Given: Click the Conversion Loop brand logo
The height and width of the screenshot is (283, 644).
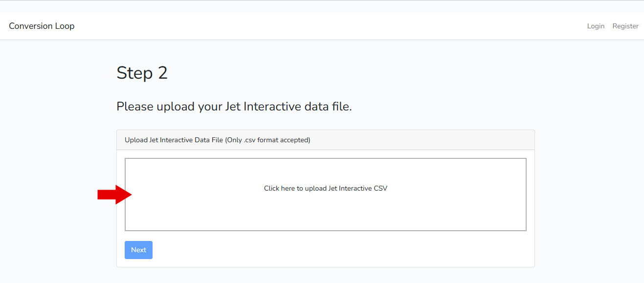Looking at the screenshot, I should tap(42, 26).
